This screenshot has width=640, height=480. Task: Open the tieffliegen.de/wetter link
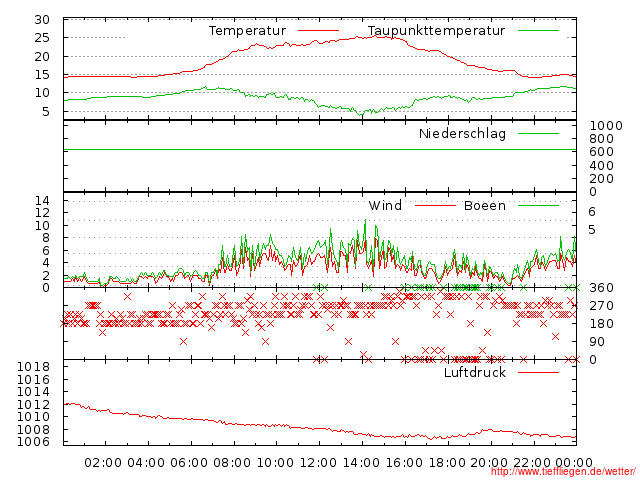[561, 471]
